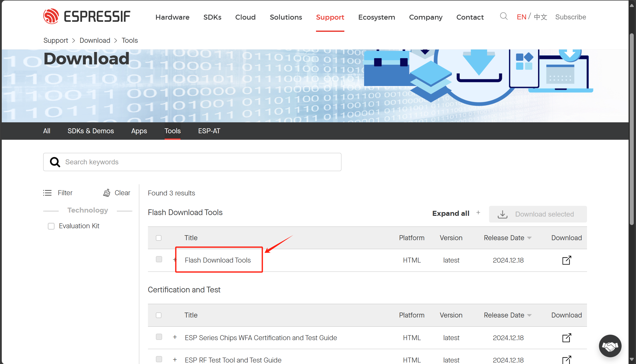Select the Tools tab
The height and width of the screenshot is (364, 636).
point(172,131)
